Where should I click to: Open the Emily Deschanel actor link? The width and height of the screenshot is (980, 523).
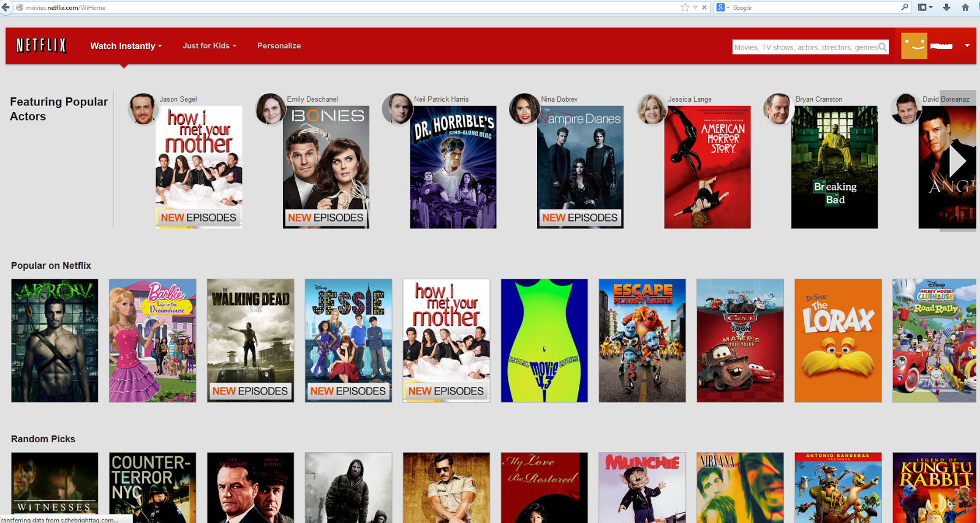coord(312,99)
